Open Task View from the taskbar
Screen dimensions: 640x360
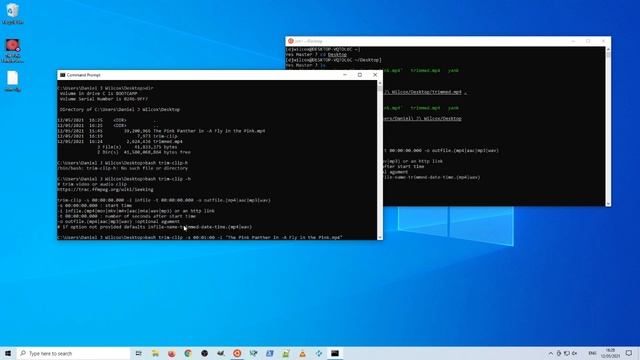pos(139,353)
